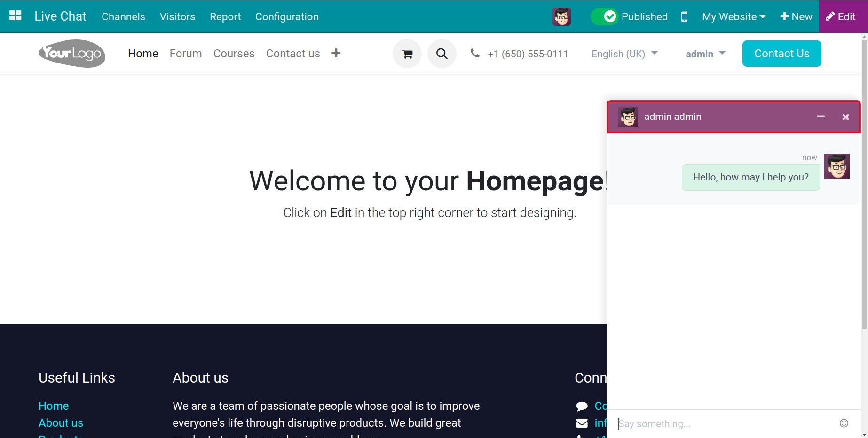Open the Channels menu

coord(123,17)
